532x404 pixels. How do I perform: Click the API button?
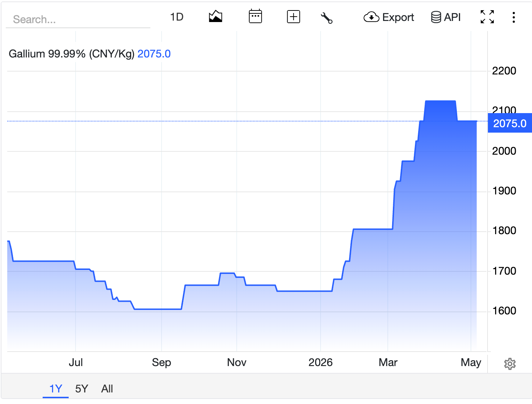[x=446, y=17]
